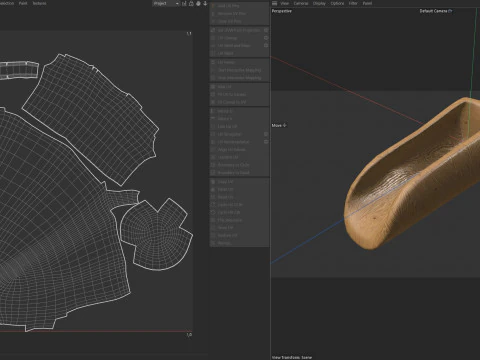
Task: Open options gear for UV Straighten
Action: click(266, 134)
